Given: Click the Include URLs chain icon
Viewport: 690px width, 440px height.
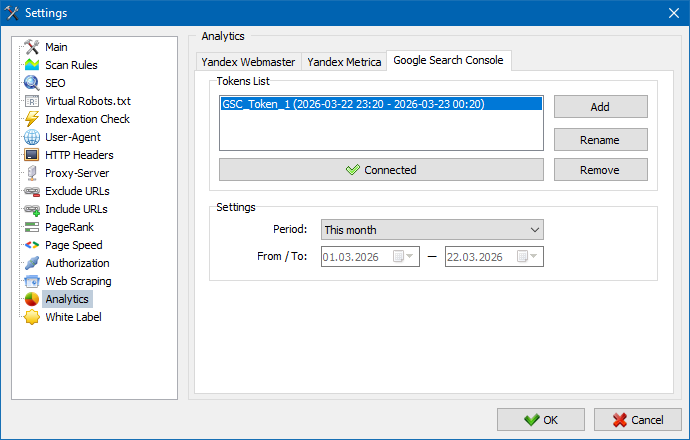Looking at the screenshot, I should [x=32, y=209].
